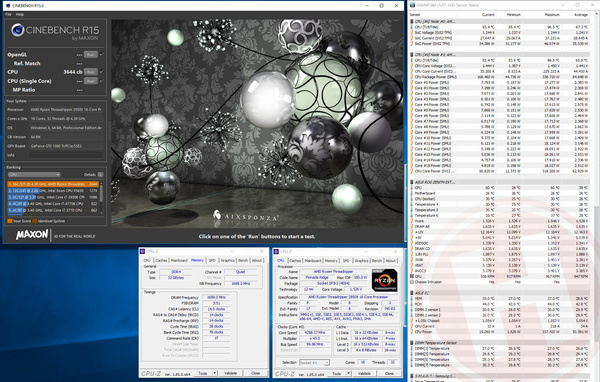Viewport: 600px width, 382px height.
Task: Click the Current column header in HWiNFO
Action: click(488, 15)
